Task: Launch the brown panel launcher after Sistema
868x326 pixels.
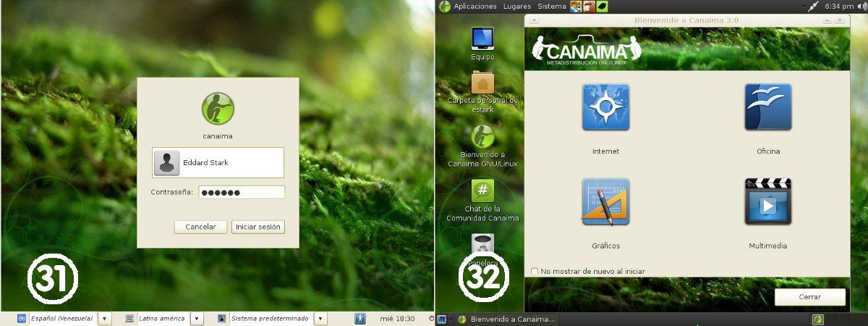Action: [588, 6]
